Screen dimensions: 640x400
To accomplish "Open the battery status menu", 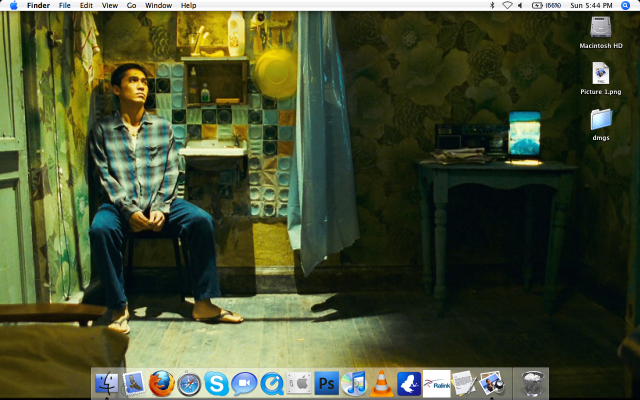I will click(547, 5).
